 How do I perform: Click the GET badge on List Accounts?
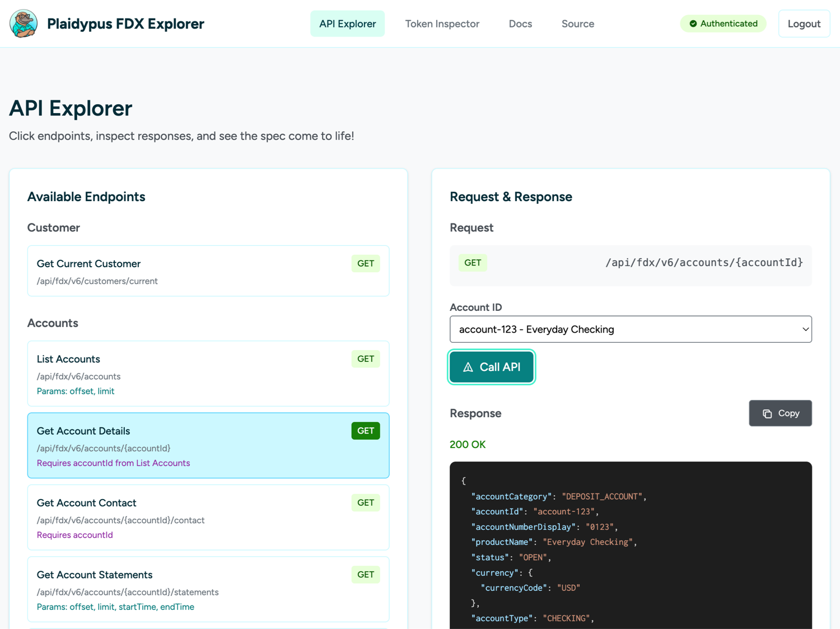point(366,358)
